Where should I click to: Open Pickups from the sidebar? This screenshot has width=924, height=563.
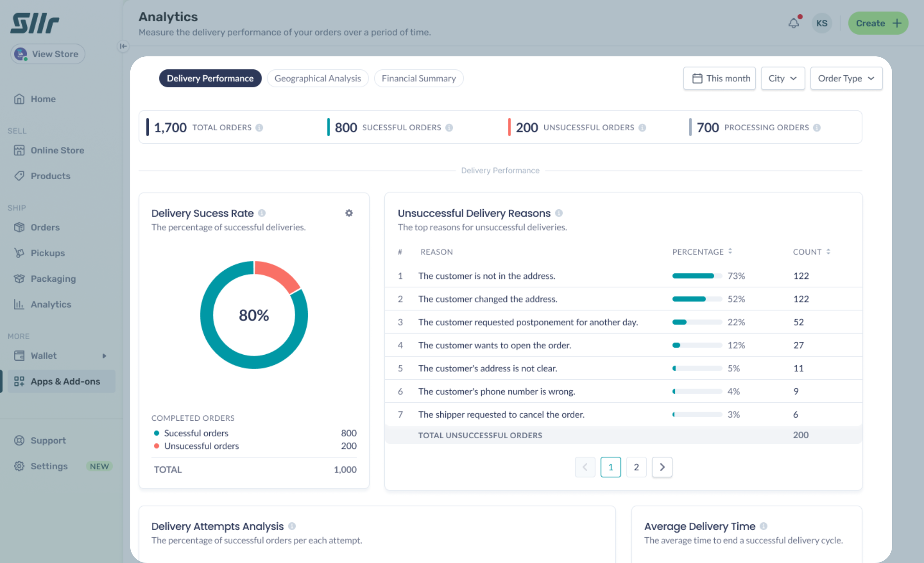(x=48, y=253)
